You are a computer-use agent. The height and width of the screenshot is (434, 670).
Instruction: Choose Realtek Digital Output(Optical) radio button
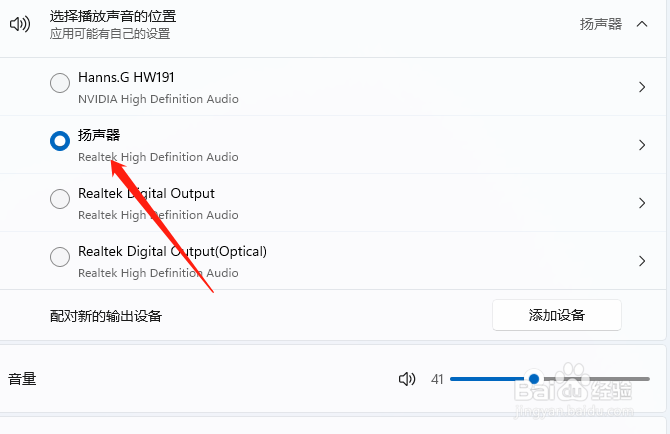(x=60, y=257)
